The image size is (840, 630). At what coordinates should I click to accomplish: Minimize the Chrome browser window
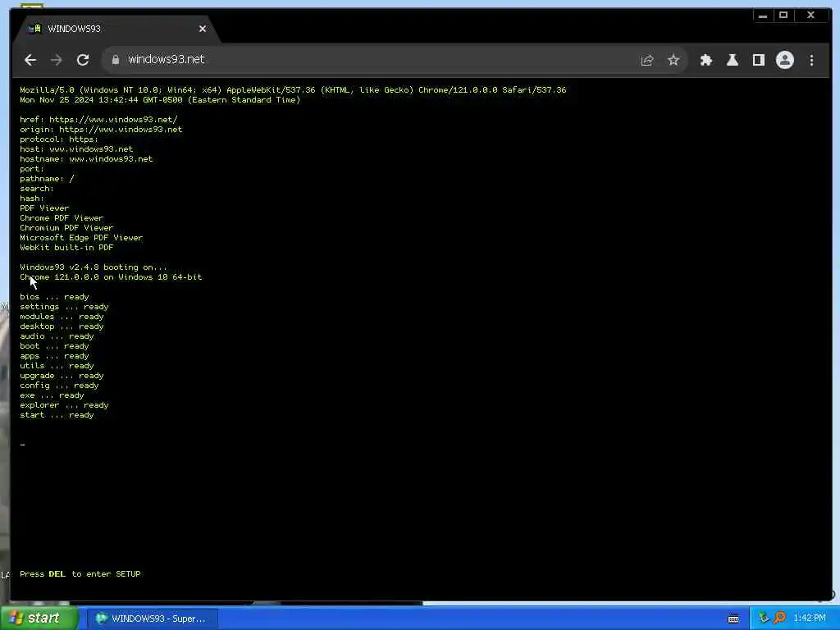click(763, 16)
